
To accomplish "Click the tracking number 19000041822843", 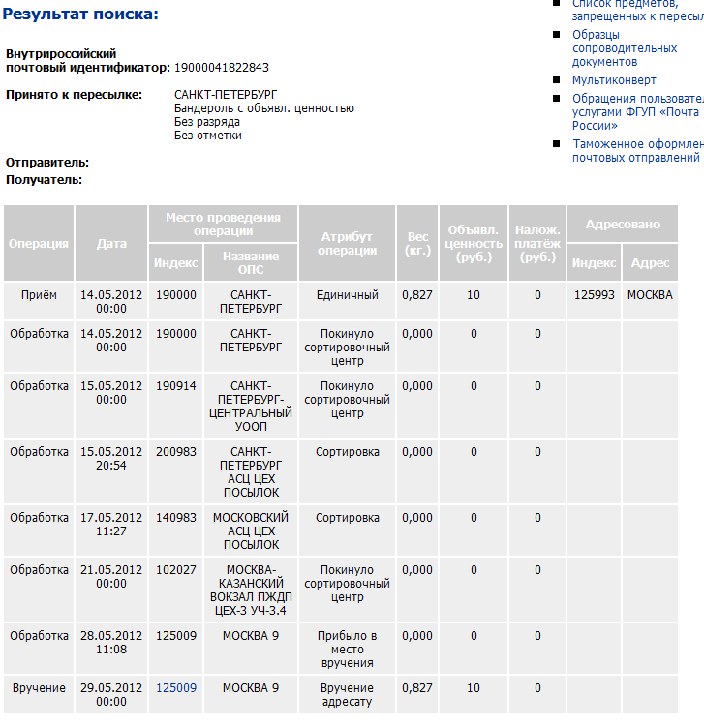I will 222,68.
